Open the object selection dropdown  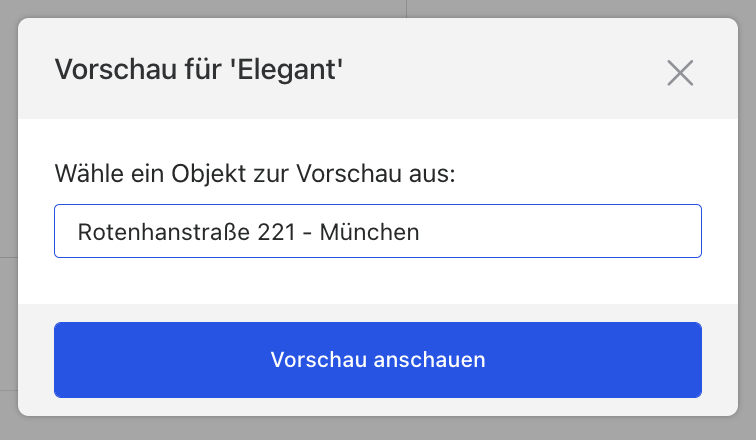[x=378, y=232]
